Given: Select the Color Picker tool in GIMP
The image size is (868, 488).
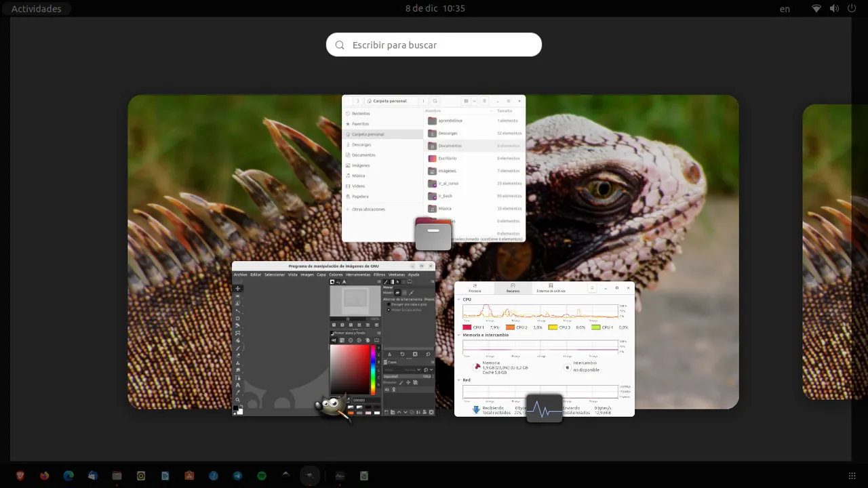Looking at the screenshot, I should click(x=238, y=392).
